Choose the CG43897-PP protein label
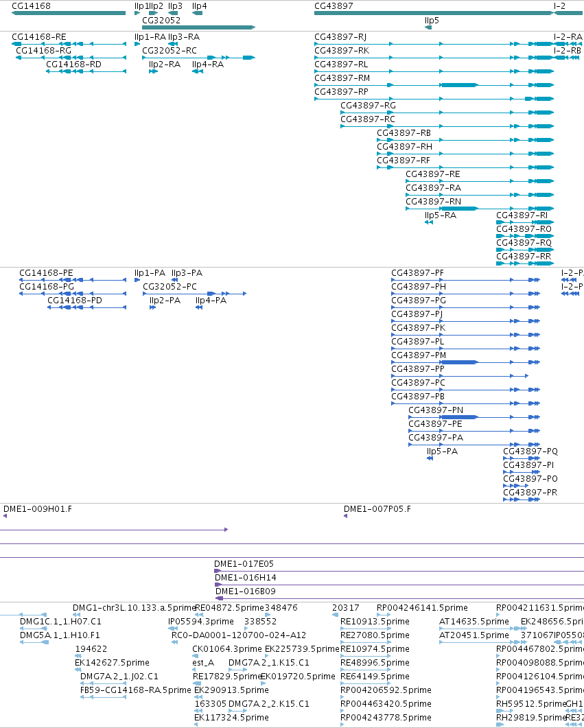The image size is (584, 728). pos(418,368)
